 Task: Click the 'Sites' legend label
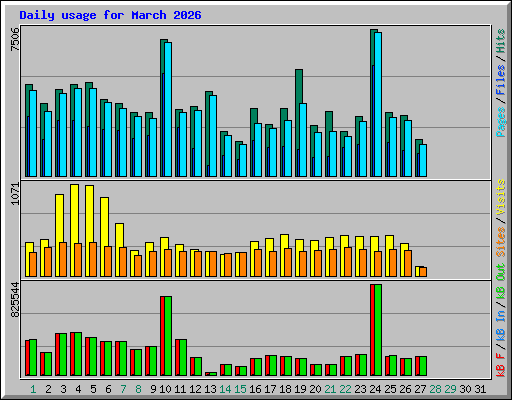point(501,242)
